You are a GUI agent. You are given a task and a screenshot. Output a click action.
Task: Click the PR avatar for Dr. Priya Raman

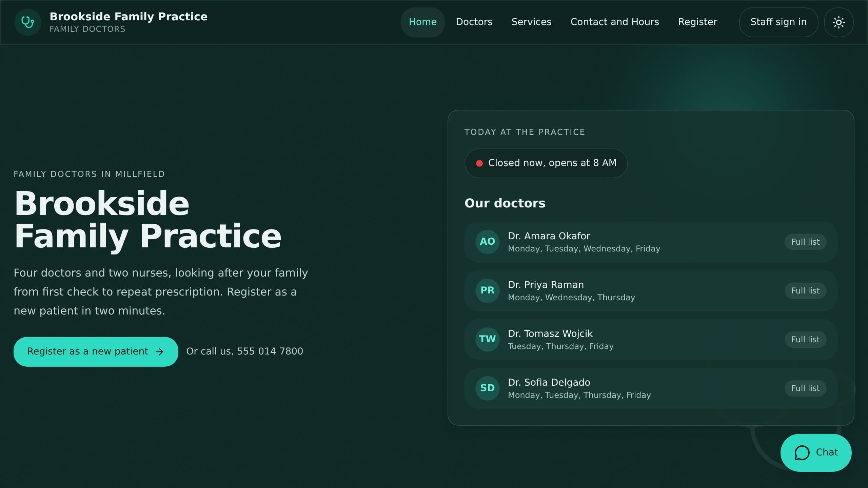(x=487, y=290)
